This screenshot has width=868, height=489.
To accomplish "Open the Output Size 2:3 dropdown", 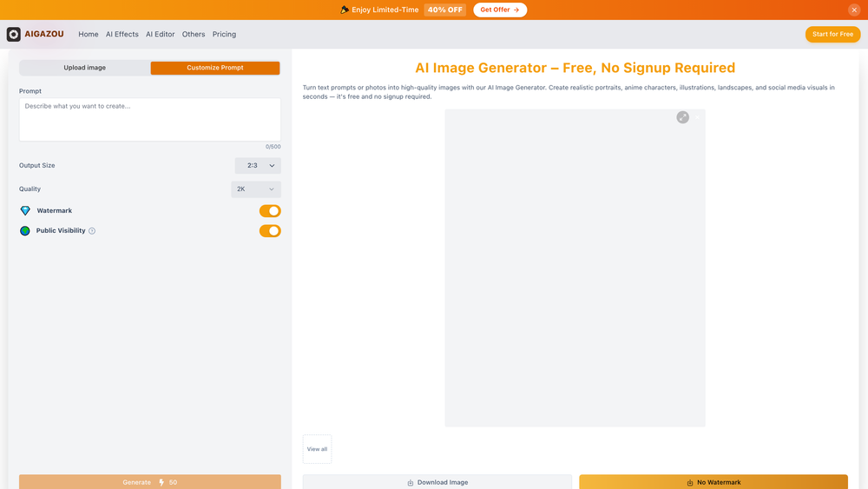I will pos(258,166).
